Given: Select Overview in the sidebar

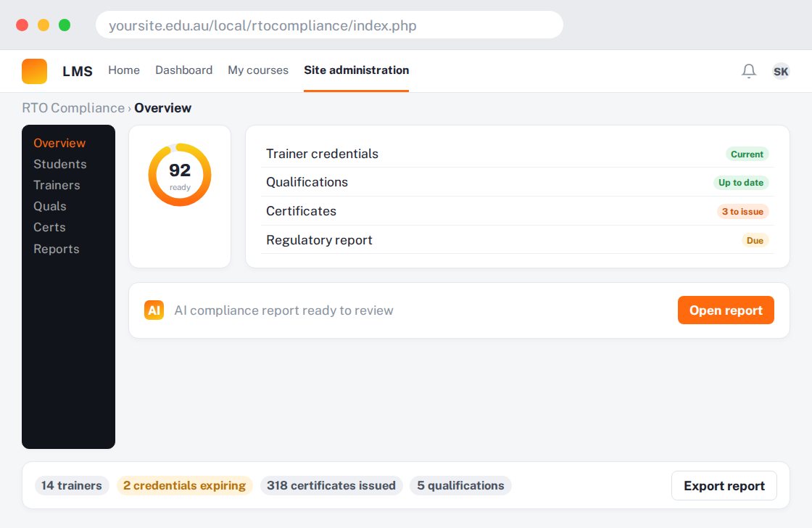Looking at the screenshot, I should (x=59, y=143).
